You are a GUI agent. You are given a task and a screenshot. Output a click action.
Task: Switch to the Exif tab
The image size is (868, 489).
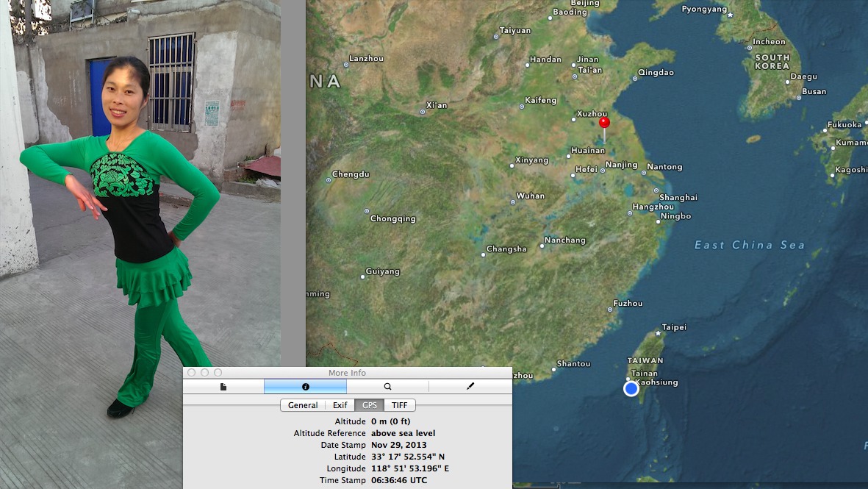pyautogui.click(x=340, y=405)
